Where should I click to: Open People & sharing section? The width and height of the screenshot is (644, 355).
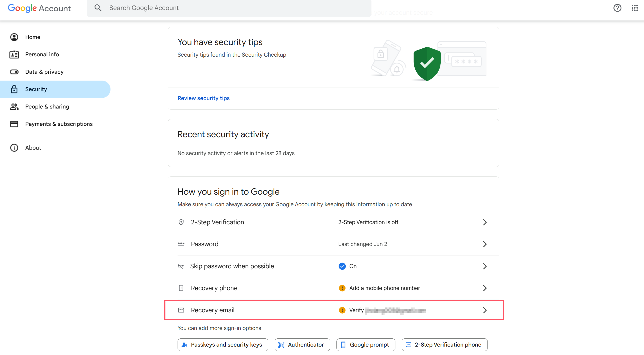pos(55,107)
